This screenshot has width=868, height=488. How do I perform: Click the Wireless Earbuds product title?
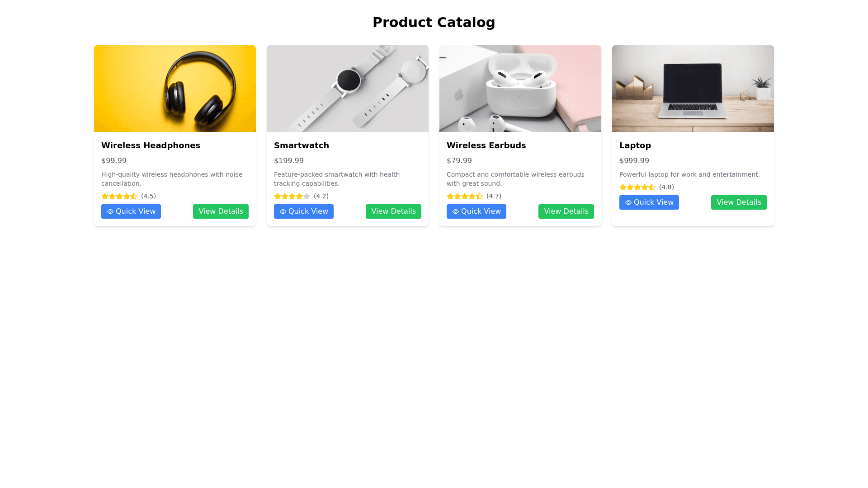tap(486, 145)
